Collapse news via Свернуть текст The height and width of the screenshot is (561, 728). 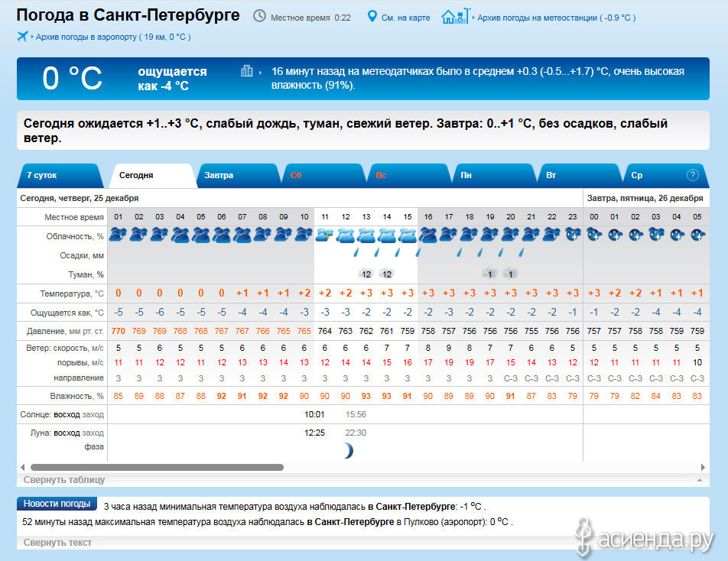click(x=57, y=543)
